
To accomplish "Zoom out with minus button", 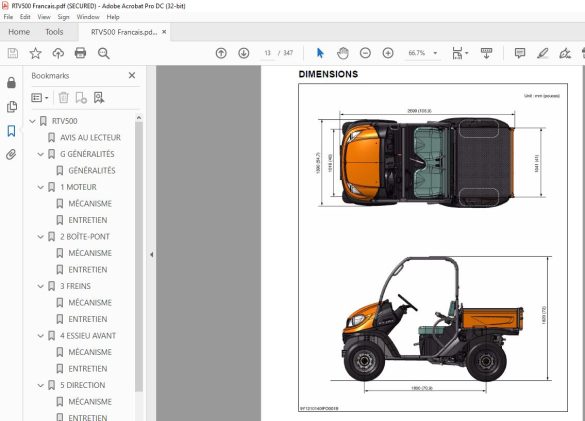I will point(365,53).
